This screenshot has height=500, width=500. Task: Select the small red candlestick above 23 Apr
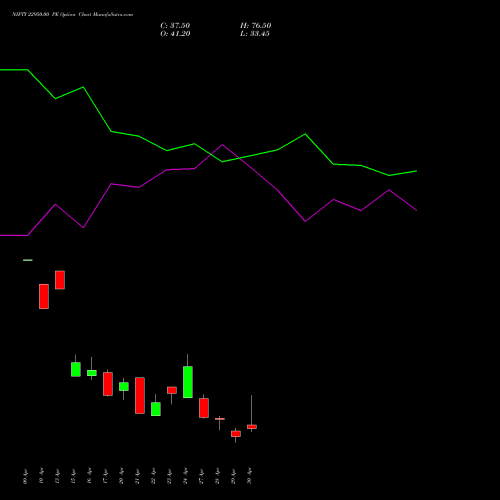point(172,390)
